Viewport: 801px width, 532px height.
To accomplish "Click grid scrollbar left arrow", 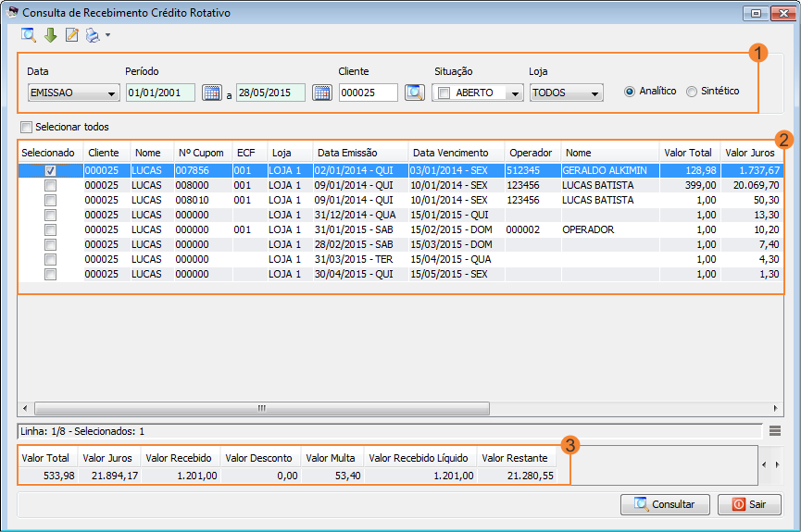I will (25, 408).
